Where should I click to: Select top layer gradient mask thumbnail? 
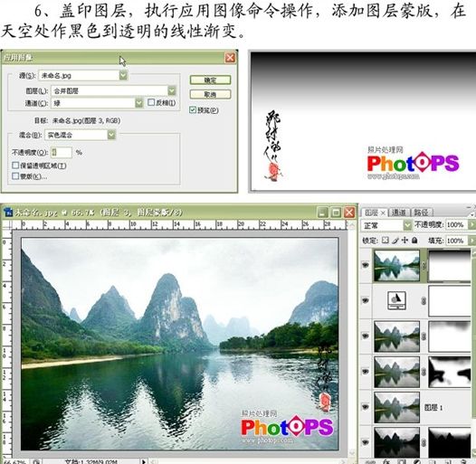click(450, 265)
